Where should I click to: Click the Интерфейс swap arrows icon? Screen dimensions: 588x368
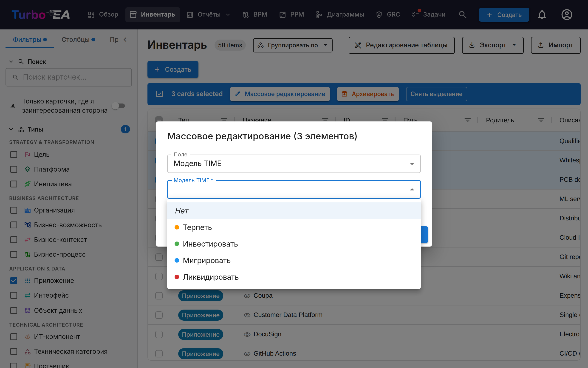tap(28, 295)
